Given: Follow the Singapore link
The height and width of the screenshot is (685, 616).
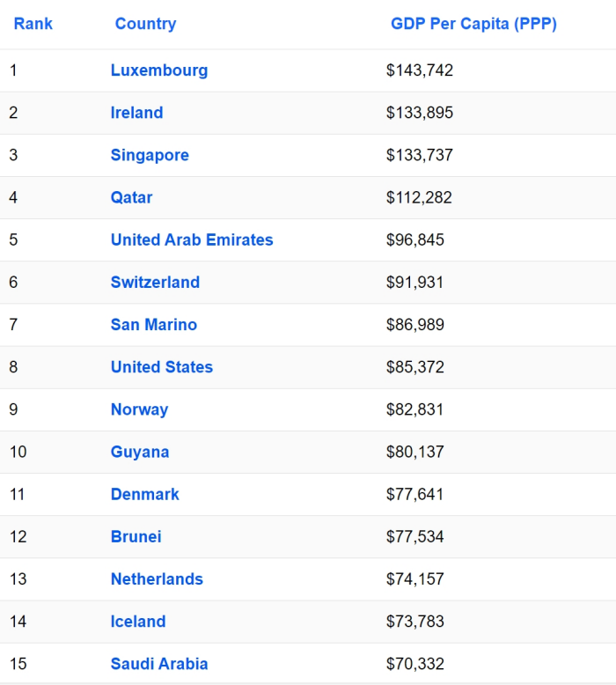Looking at the screenshot, I should coord(150,155).
